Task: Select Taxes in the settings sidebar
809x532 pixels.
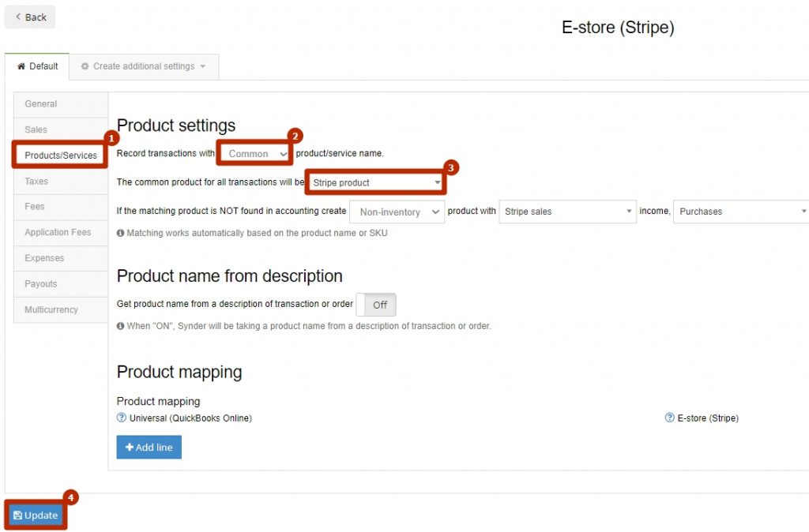Action: click(61, 182)
